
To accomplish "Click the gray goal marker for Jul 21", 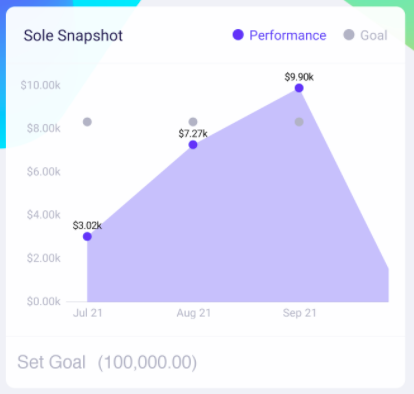I will point(87,122).
